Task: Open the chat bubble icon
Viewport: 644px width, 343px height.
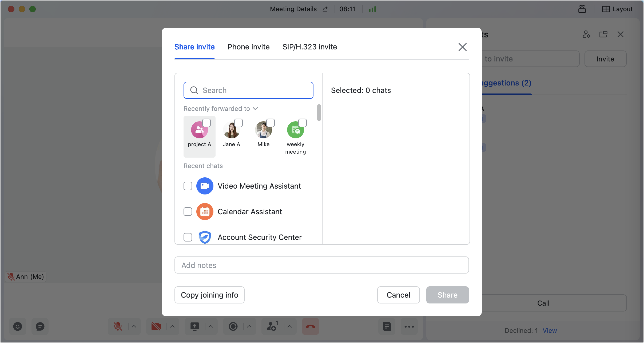Action: click(40, 326)
